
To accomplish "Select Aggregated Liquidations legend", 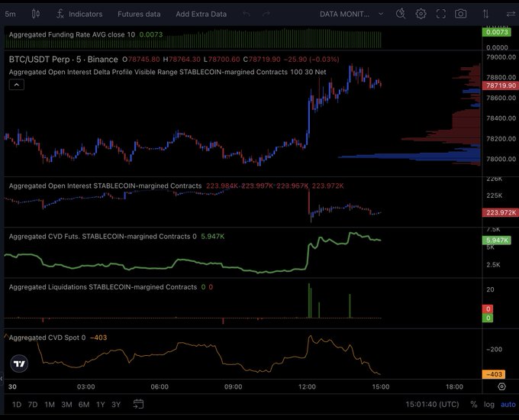I will (x=103, y=287).
